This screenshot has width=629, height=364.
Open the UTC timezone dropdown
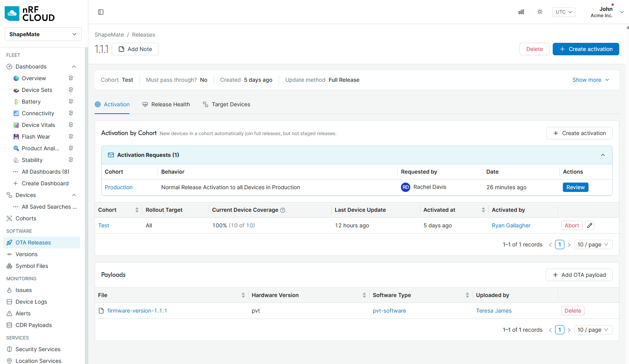coord(564,12)
